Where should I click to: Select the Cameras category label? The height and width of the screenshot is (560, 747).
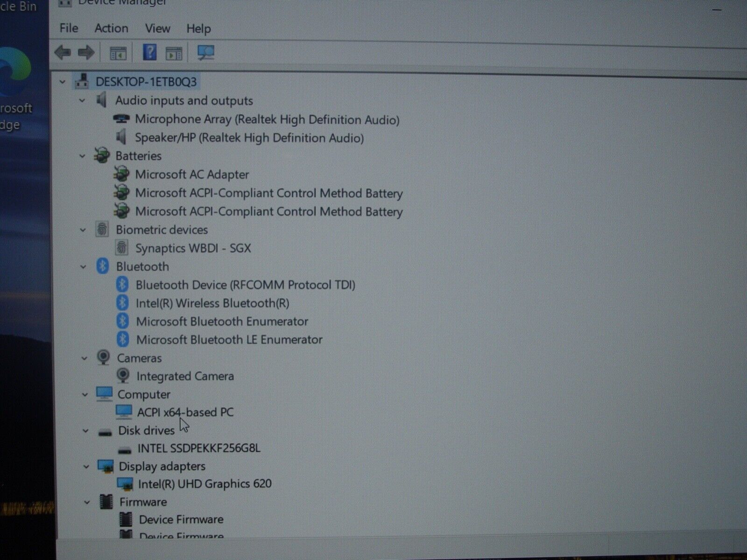(139, 358)
